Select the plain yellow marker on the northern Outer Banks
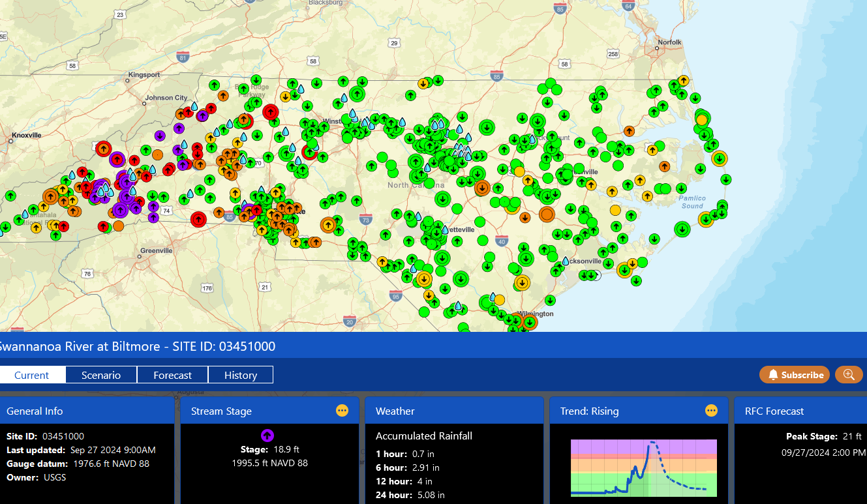 tap(701, 120)
